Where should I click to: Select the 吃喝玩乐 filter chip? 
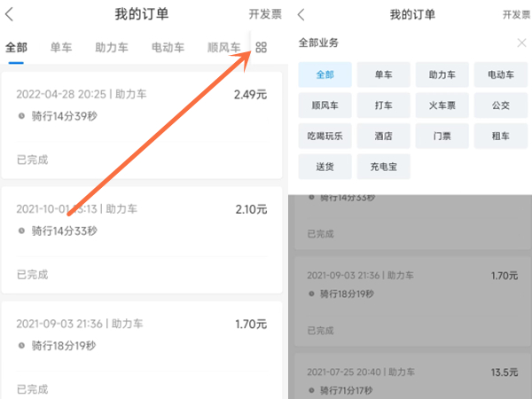pos(325,136)
